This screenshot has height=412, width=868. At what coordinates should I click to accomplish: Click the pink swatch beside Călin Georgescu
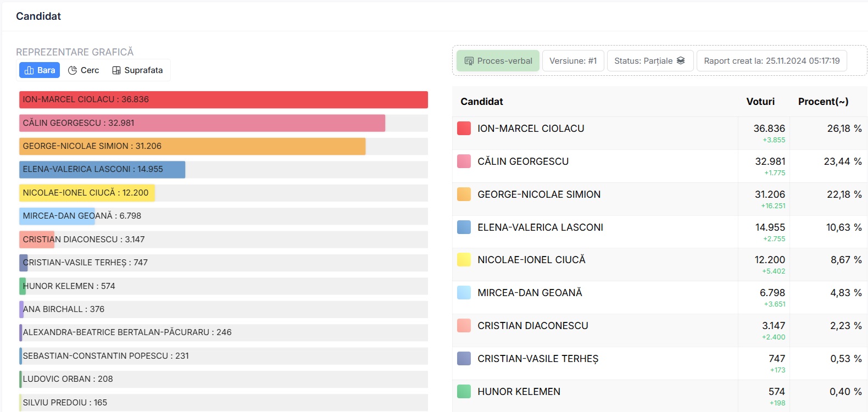click(x=464, y=162)
